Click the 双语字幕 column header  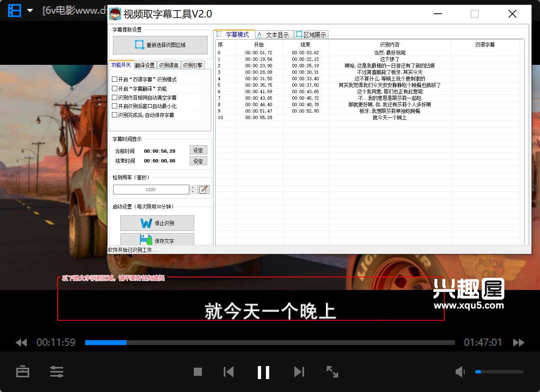[485, 45]
